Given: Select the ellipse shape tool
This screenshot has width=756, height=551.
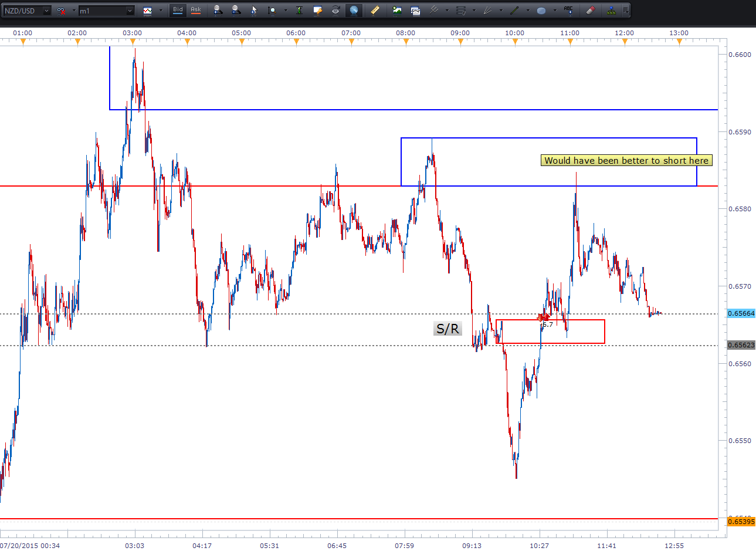Looking at the screenshot, I should pyautogui.click(x=541, y=10).
